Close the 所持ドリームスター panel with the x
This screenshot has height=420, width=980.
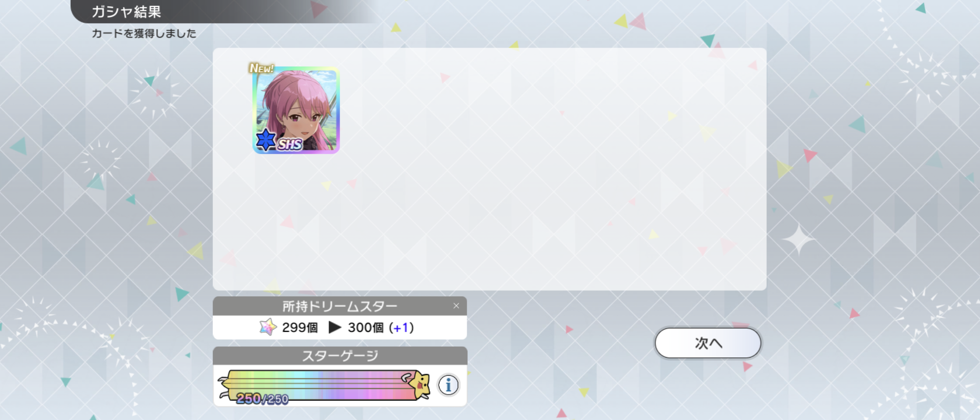point(456,306)
